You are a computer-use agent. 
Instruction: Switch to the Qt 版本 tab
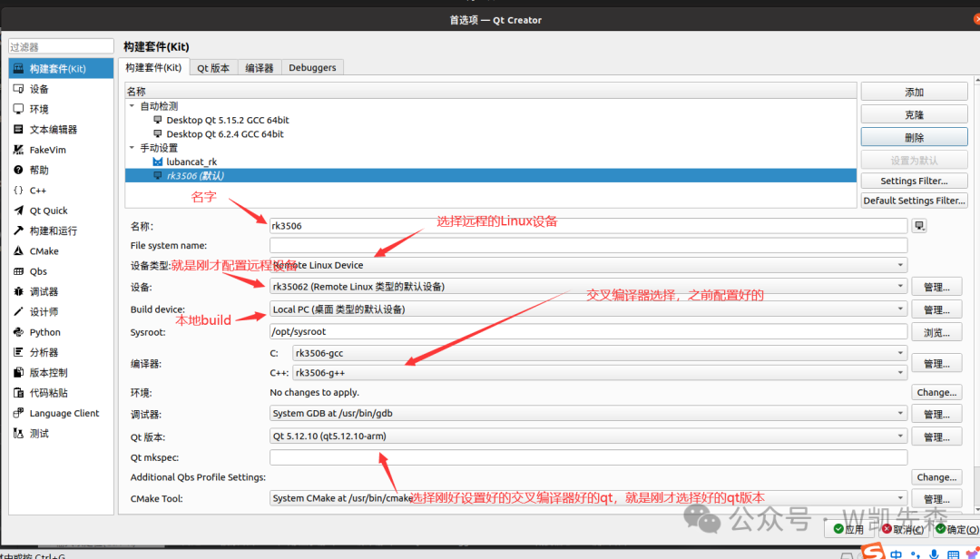213,67
